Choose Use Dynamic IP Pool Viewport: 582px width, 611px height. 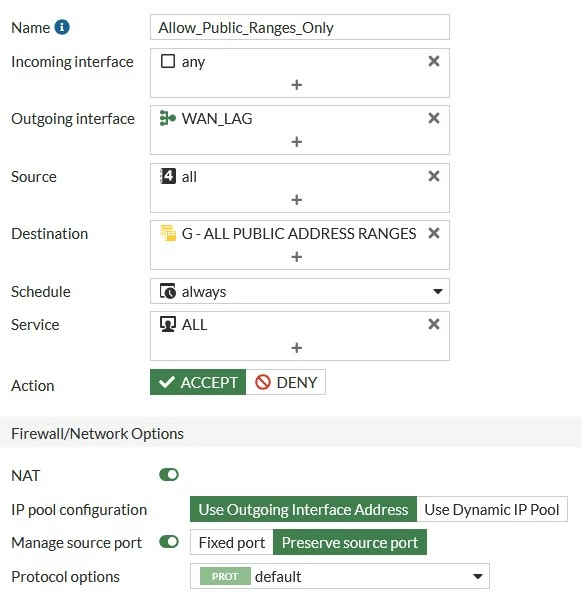492,509
